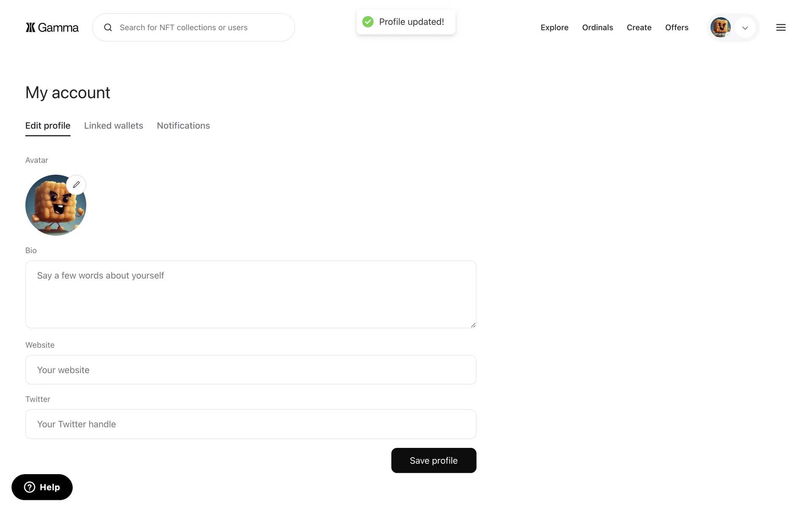Click the header profile avatar
812x508 pixels.
pyautogui.click(x=720, y=28)
